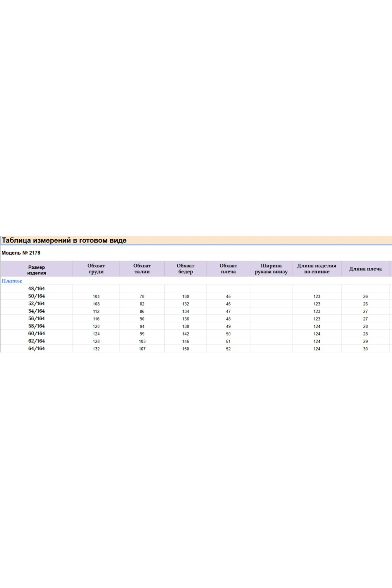
Task: Select hip value "138" in row 58/164
Action: [186, 327]
